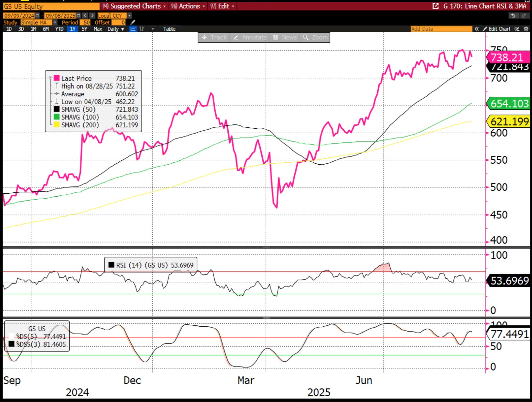Click the %DSS(3) legend swatch

click(x=12, y=344)
